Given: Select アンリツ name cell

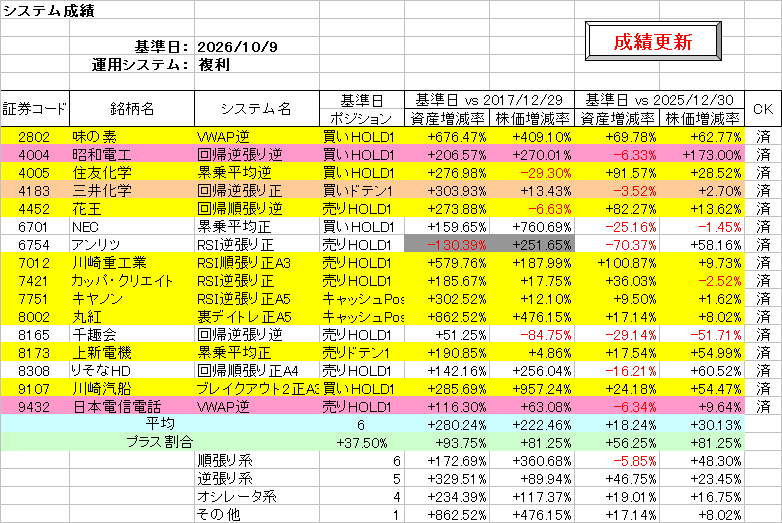Looking at the screenshot, I should point(132,245).
